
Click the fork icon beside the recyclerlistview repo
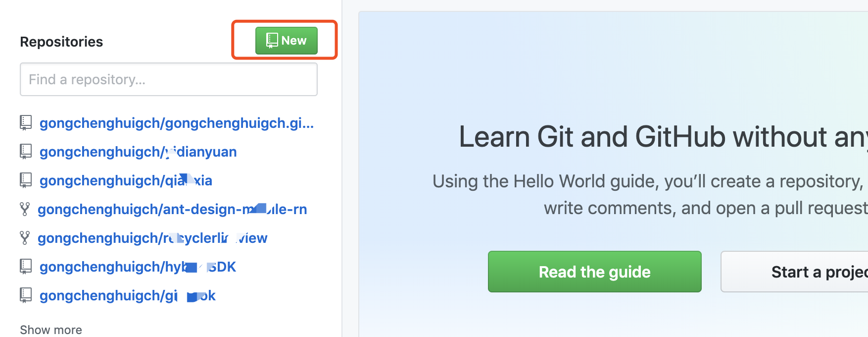click(x=25, y=237)
